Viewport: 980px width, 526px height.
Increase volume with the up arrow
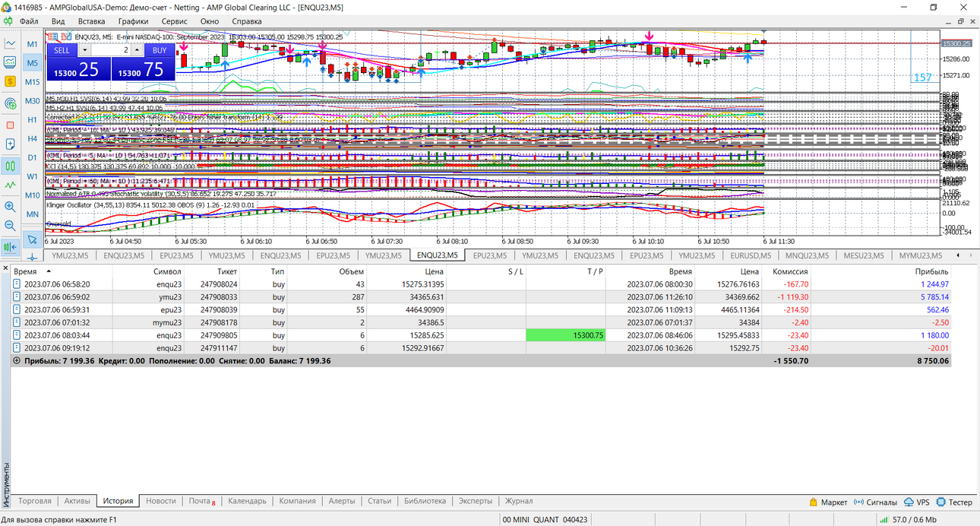(x=137, y=50)
